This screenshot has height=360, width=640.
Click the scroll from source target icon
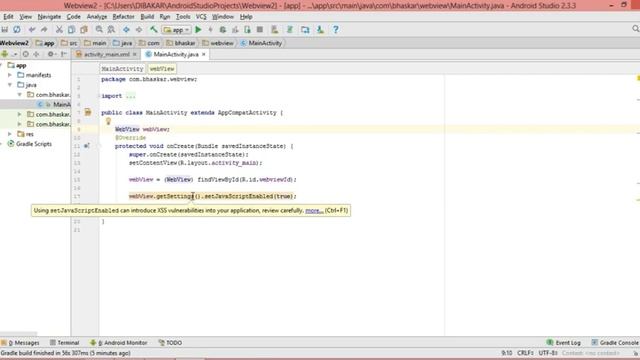26,54
